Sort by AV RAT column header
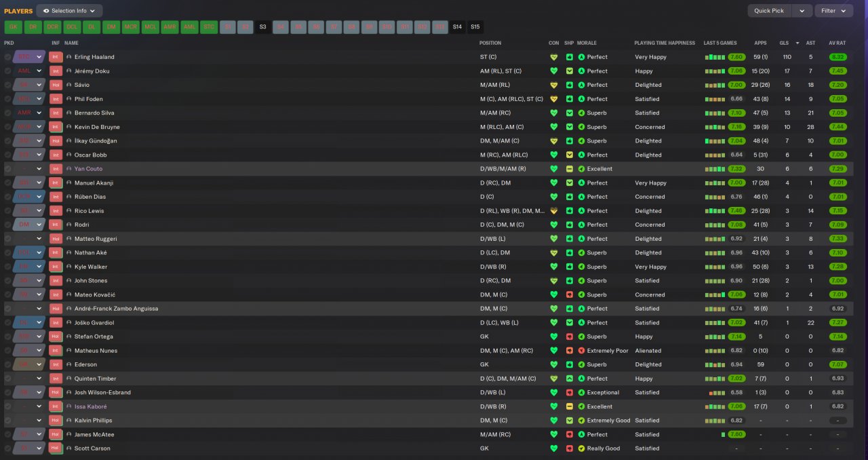 pyautogui.click(x=837, y=43)
